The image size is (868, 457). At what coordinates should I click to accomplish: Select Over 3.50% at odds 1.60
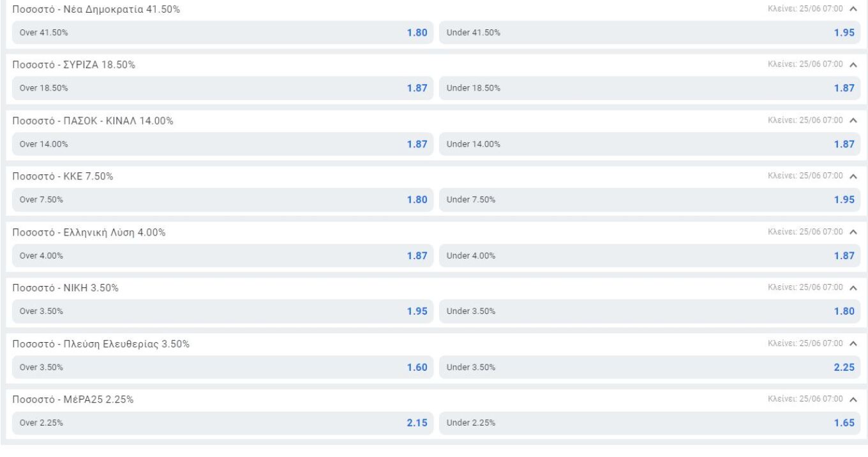pos(223,368)
